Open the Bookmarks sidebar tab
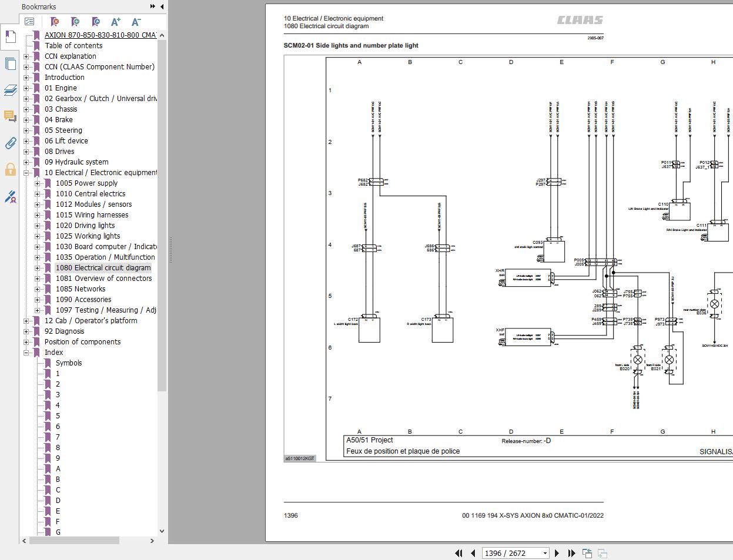Screen dimensions: 733x560 point(10,38)
